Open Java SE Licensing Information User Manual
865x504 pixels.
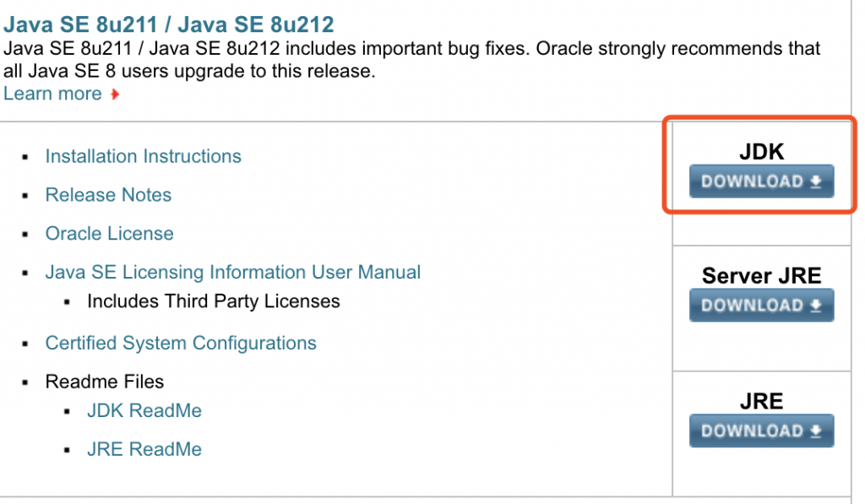coord(232,272)
